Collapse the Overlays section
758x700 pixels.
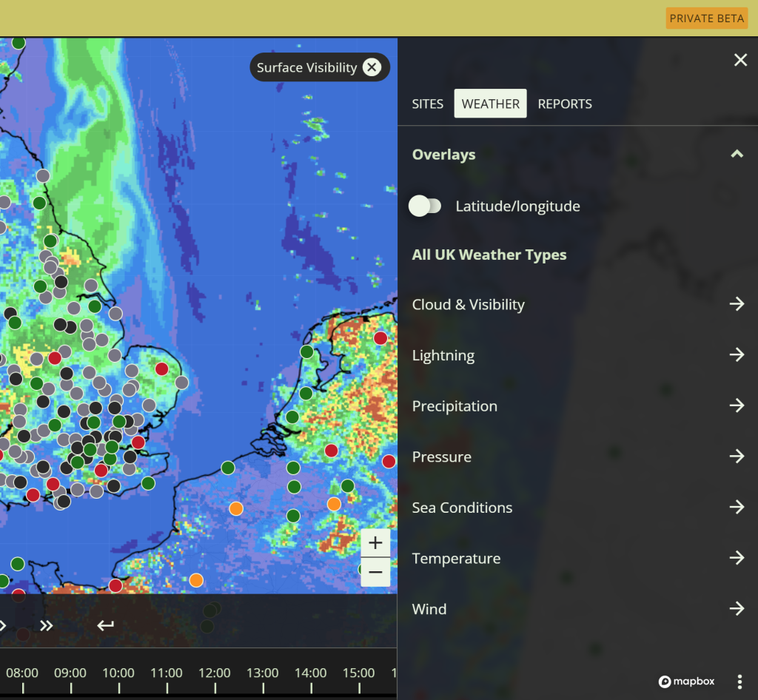[x=737, y=155]
